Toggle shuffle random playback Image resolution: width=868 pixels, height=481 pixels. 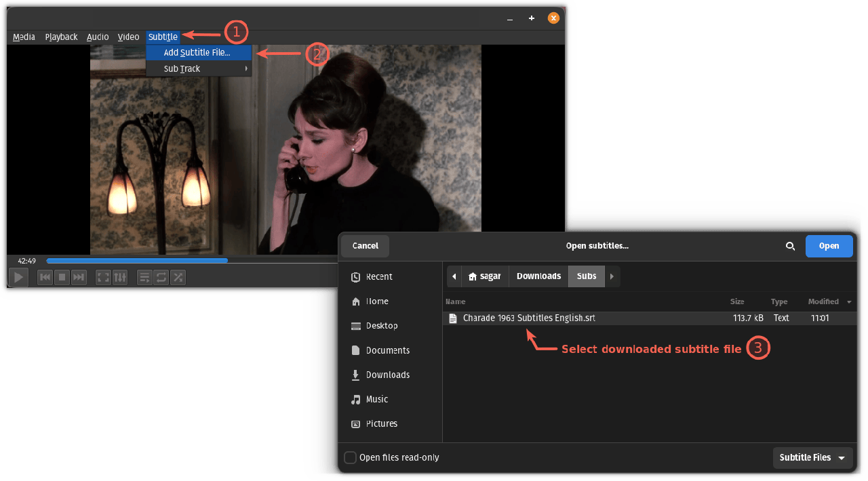pyautogui.click(x=178, y=277)
